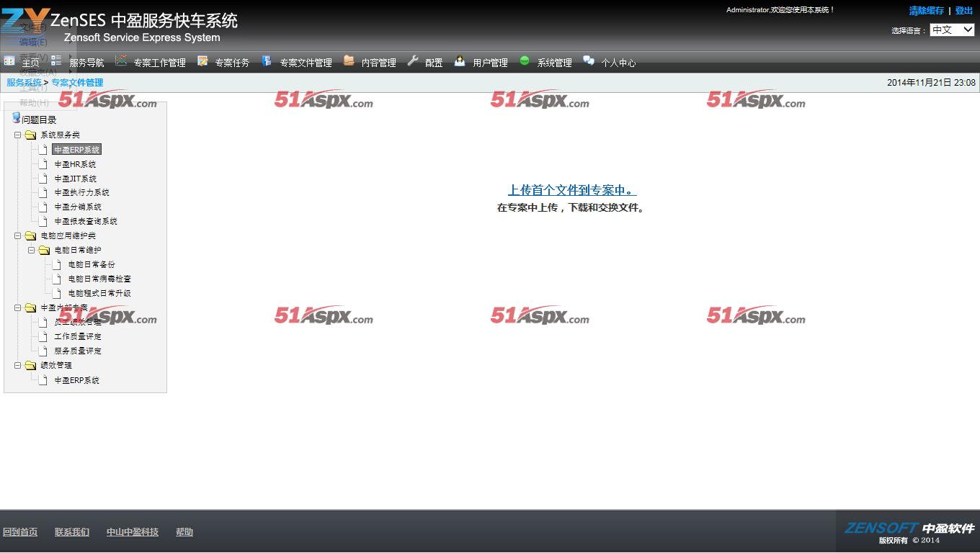980x553 pixels.
Task: Open the 专案工作管理 menu label
Action: 159,63
